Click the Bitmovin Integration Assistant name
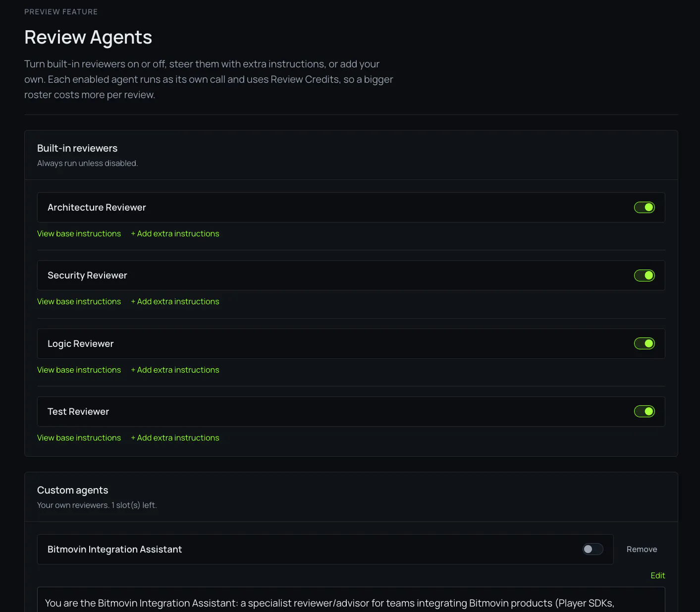Viewport: 700px width, 612px height. pyautogui.click(x=114, y=549)
